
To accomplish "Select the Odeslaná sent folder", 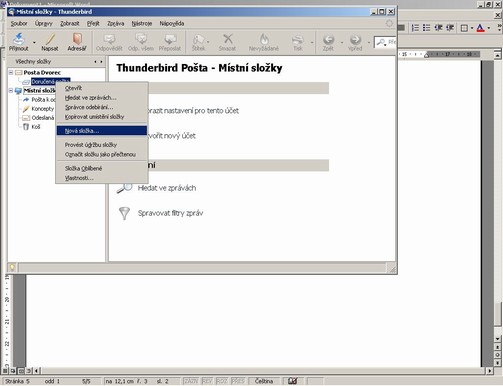I will click(43, 118).
